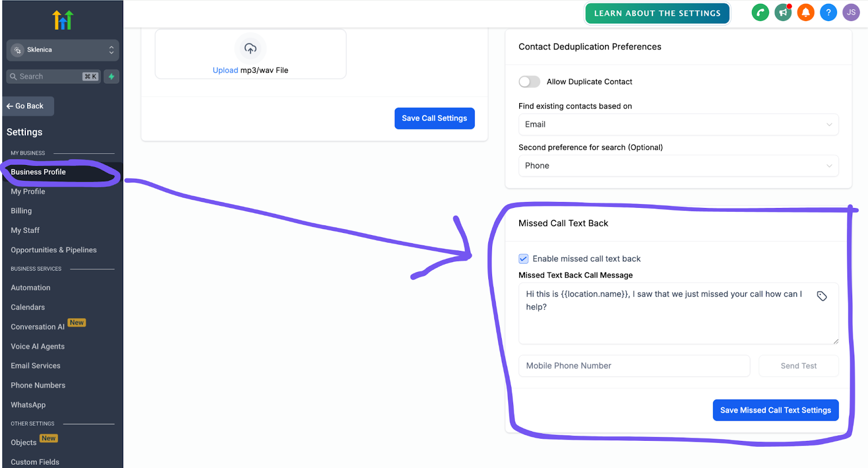
Task: Open Custom Fields settings
Action: 35,462
